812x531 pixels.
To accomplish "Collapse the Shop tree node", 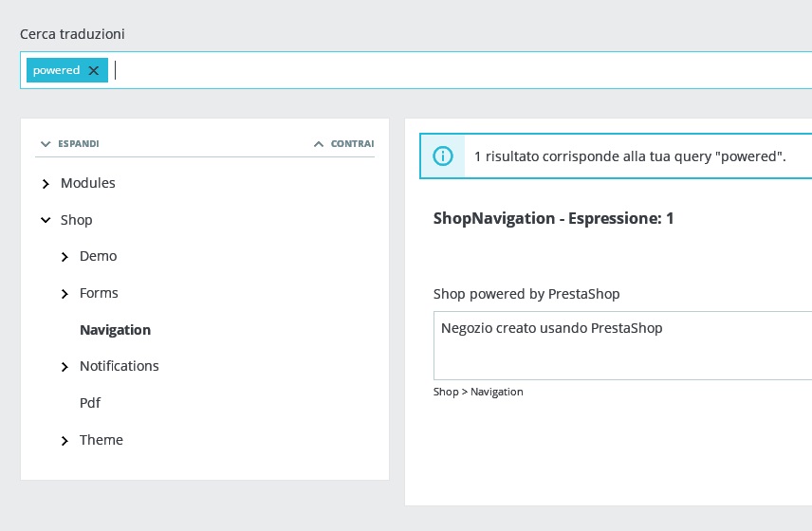I will tap(46, 220).
